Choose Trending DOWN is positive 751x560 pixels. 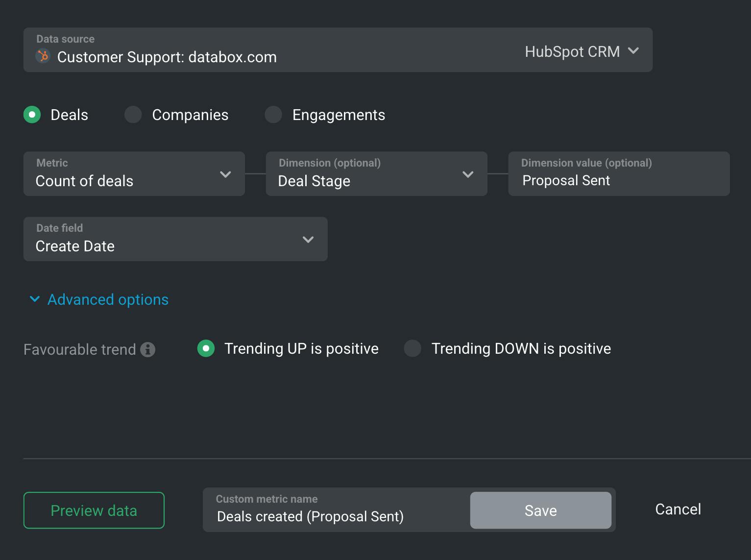pos(412,348)
